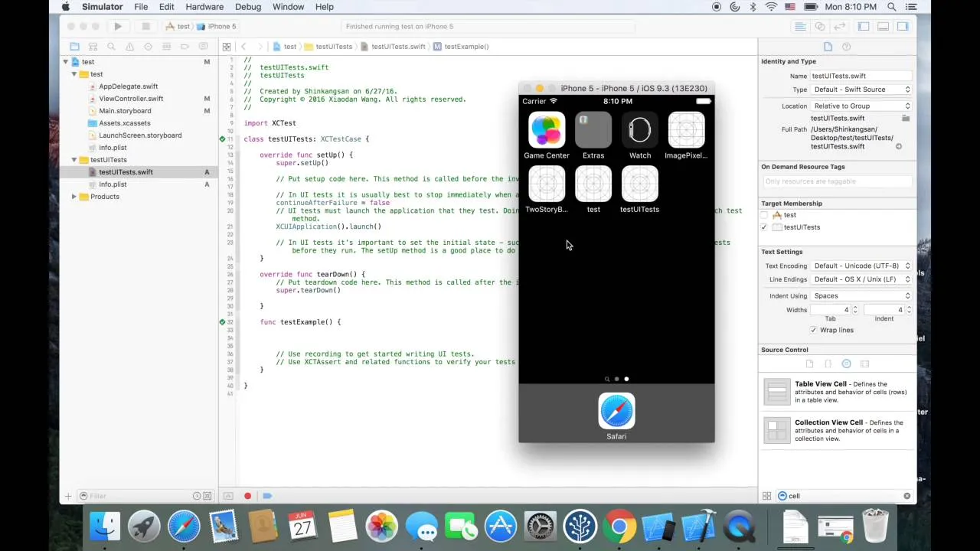This screenshot has height=551, width=980.
Task: Uncheck testUITests target membership
Action: click(x=764, y=227)
